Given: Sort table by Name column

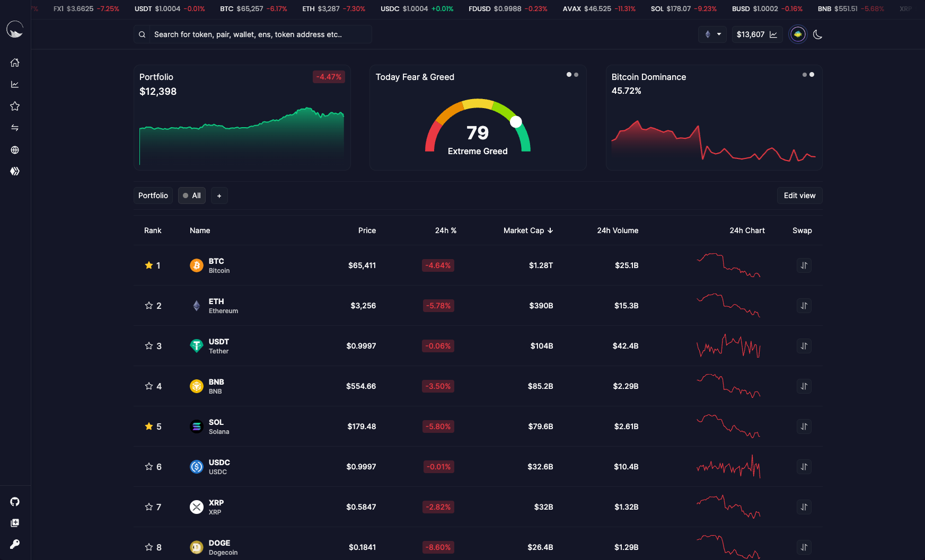Looking at the screenshot, I should (200, 230).
